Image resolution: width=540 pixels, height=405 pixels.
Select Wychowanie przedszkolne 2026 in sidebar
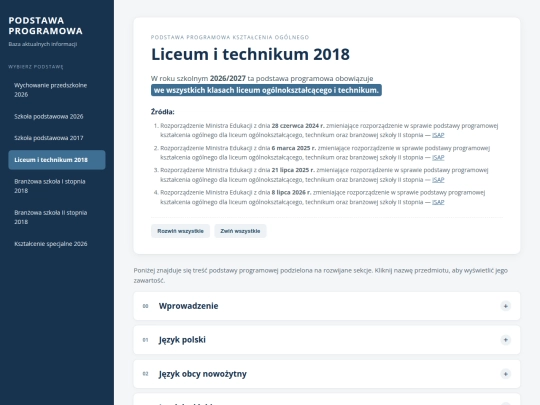point(57,90)
